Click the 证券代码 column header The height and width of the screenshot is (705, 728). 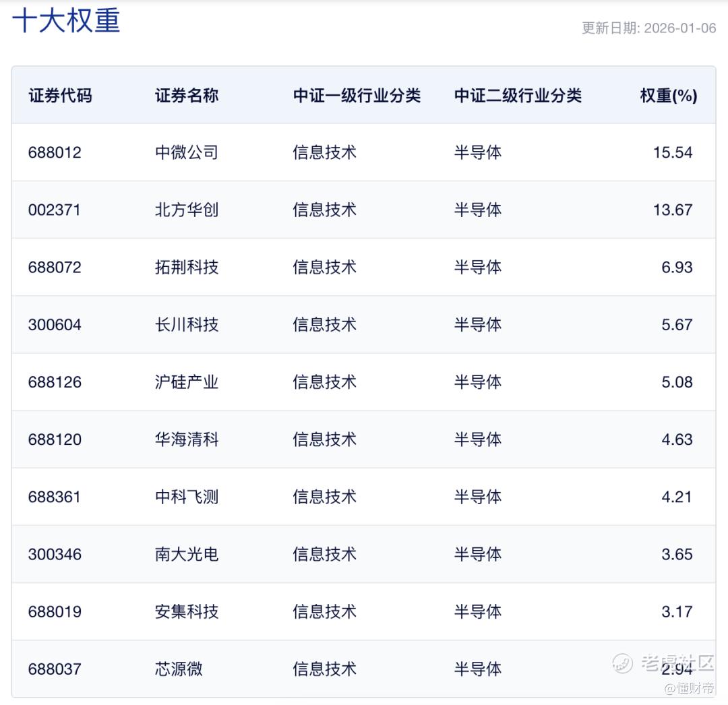[61, 96]
